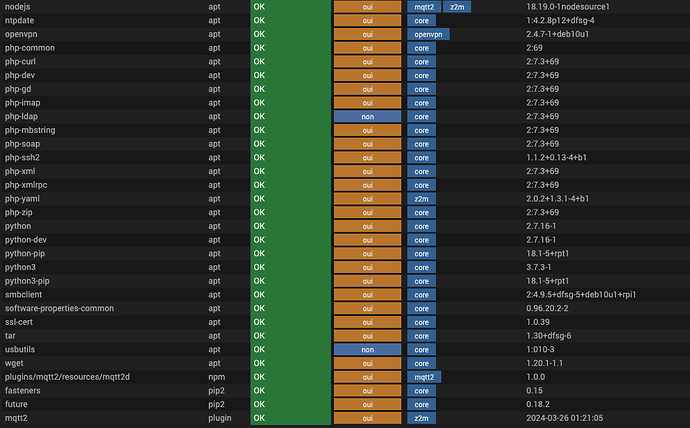Screen dimensions: 690x428
Task: Click the z2m tag in php-yaml row
Action: 421,199
